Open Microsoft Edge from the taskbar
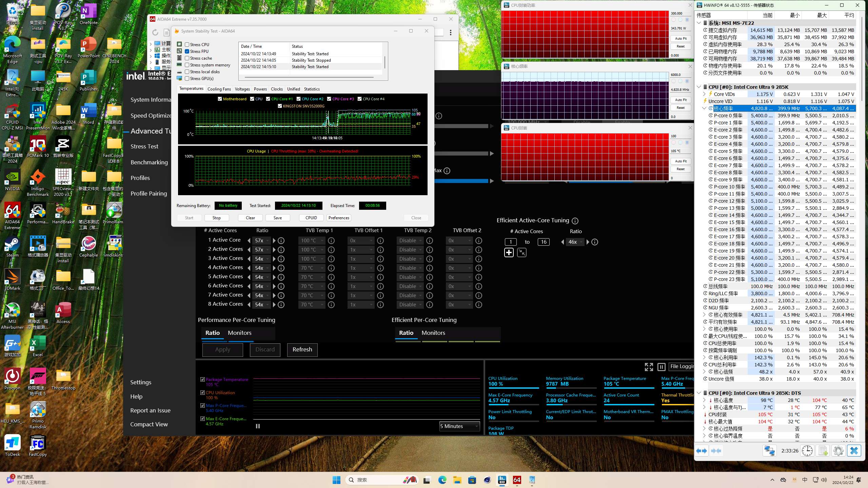 pos(442,480)
